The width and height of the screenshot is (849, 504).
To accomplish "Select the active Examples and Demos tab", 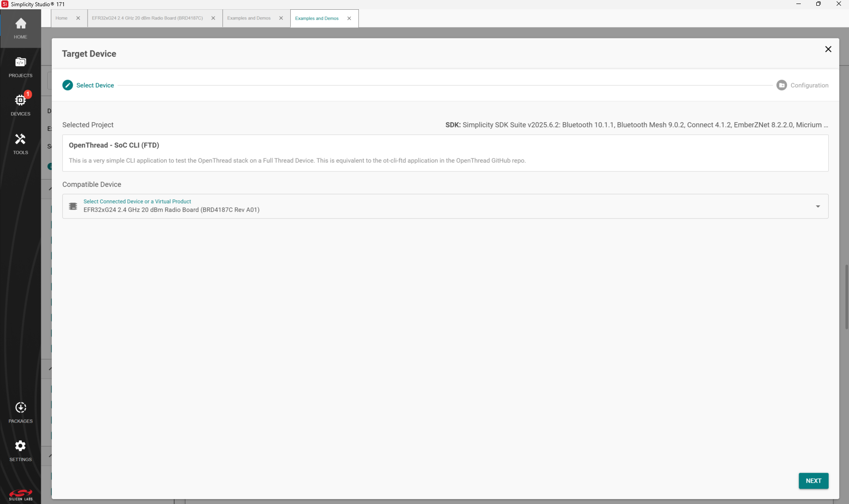I will (317, 18).
